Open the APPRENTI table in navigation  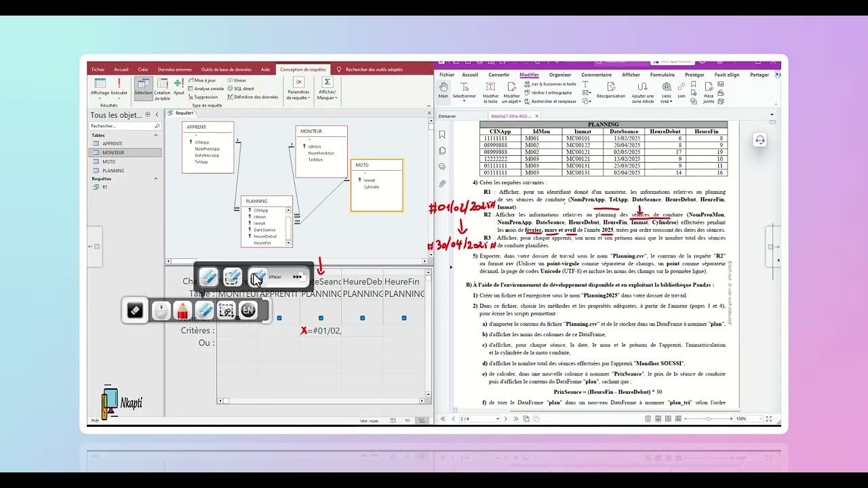[x=113, y=144]
